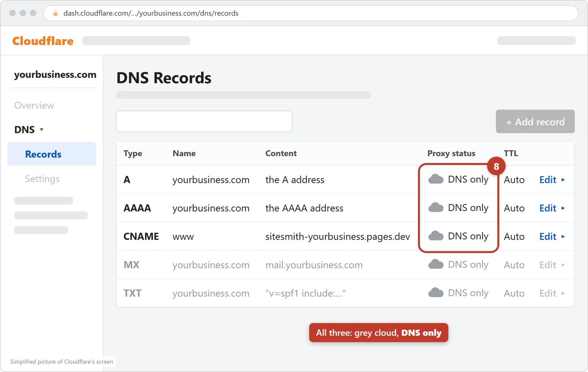
Task: Click the Proxy status column header
Action: (x=451, y=154)
